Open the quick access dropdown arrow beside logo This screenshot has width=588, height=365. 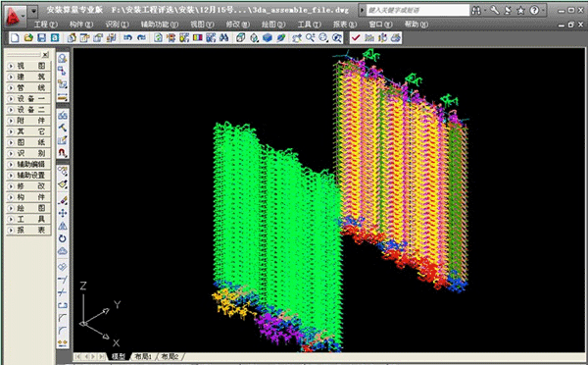[x=33, y=11]
